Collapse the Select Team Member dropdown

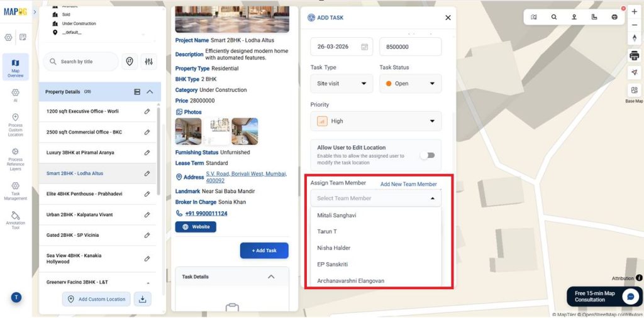coord(433,198)
